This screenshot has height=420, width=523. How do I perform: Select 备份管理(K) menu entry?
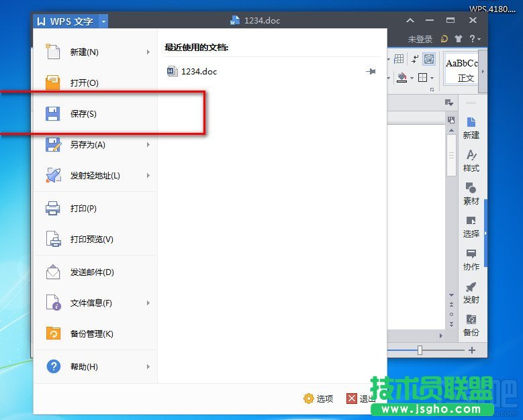[x=95, y=333]
